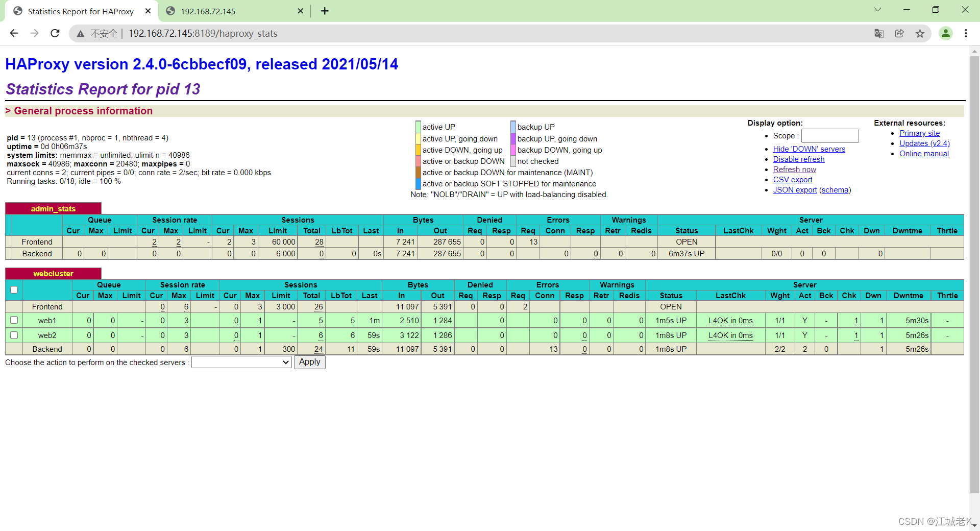Image resolution: width=980 pixels, height=531 pixels.
Task: Click web2 LastChk L4OK in 0ms
Action: coord(730,335)
